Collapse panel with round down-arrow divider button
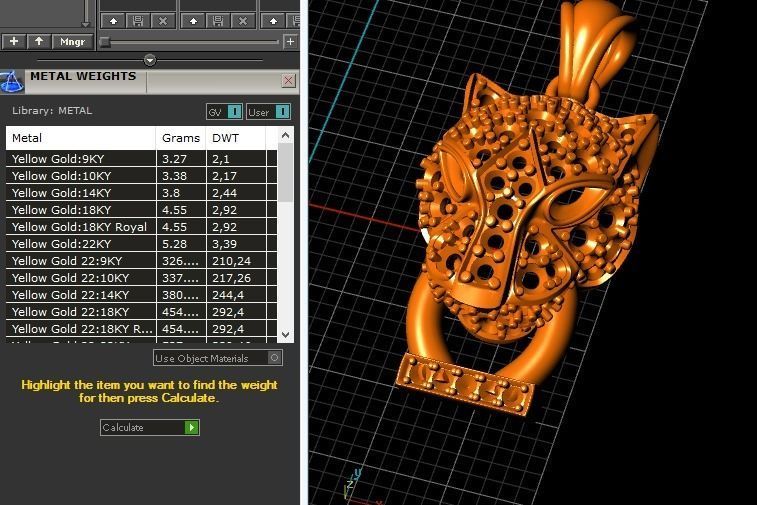This screenshot has height=505, width=757. 150,60
